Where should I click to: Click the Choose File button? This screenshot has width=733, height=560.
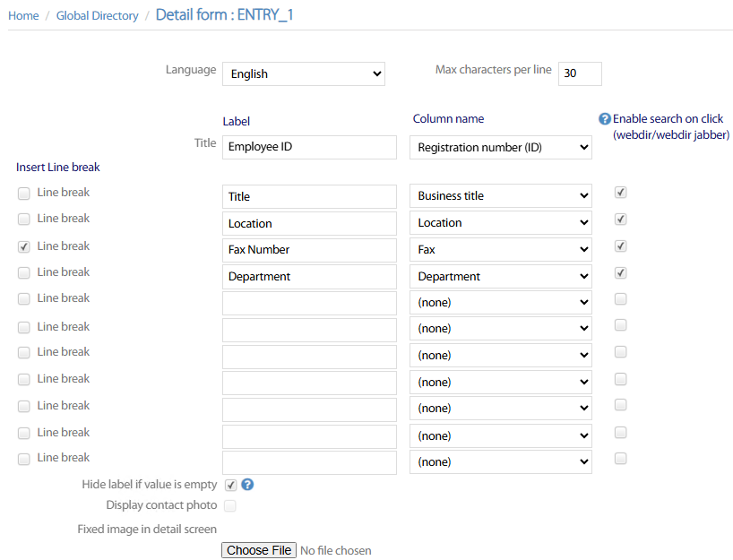coord(259,550)
